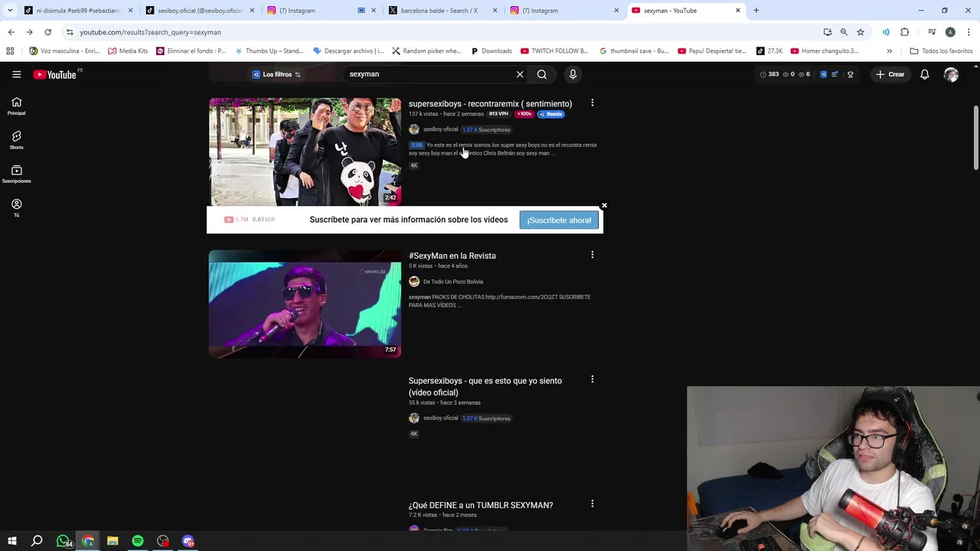The width and height of the screenshot is (980, 551).
Task: Click the ¡Suscríbete ahora! button
Action: [559, 220]
